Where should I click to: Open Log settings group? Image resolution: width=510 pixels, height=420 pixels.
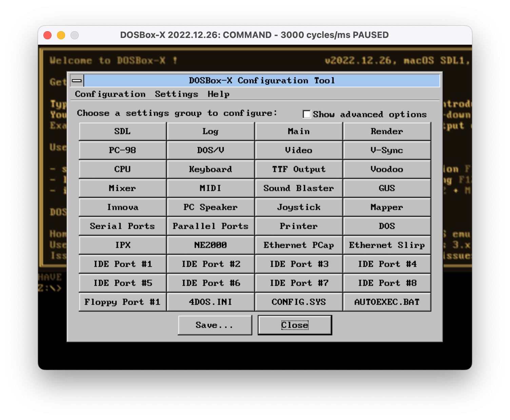(211, 131)
